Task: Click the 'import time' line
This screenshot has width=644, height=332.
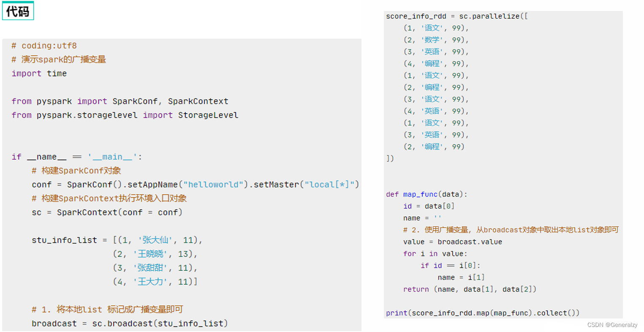Action: pyautogui.click(x=39, y=73)
